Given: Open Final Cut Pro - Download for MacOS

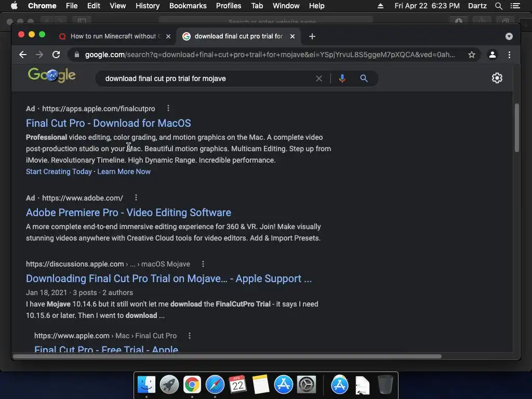Looking at the screenshot, I should [x=109, y=123].
